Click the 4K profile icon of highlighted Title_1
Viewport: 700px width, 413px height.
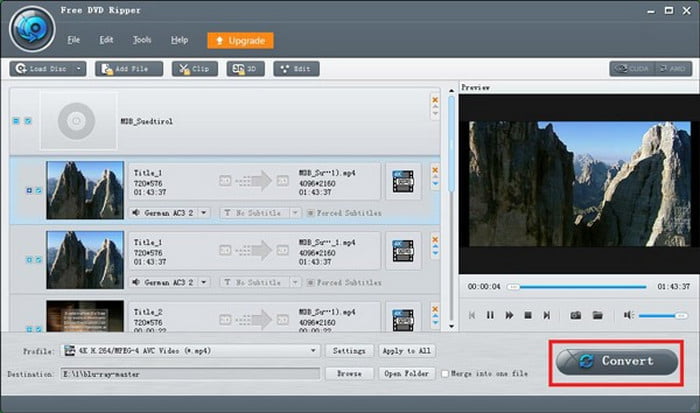click(x=403, y=181)
